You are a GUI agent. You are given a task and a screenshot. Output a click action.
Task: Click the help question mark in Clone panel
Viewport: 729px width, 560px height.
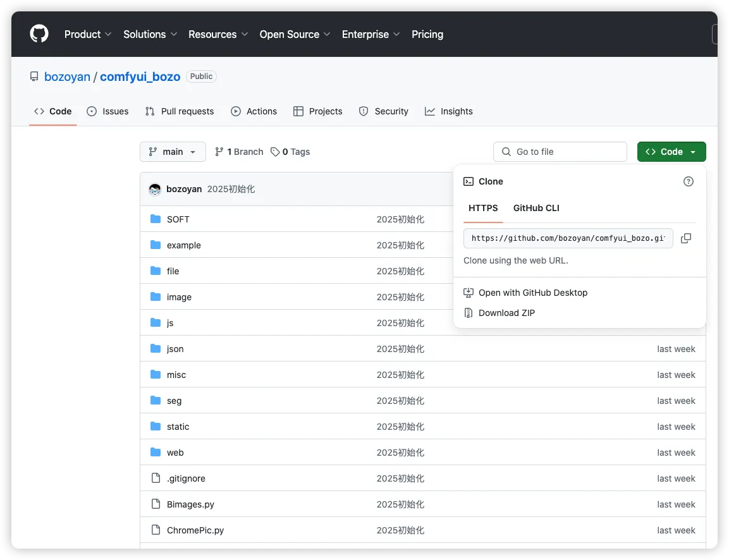click(688, 181)
